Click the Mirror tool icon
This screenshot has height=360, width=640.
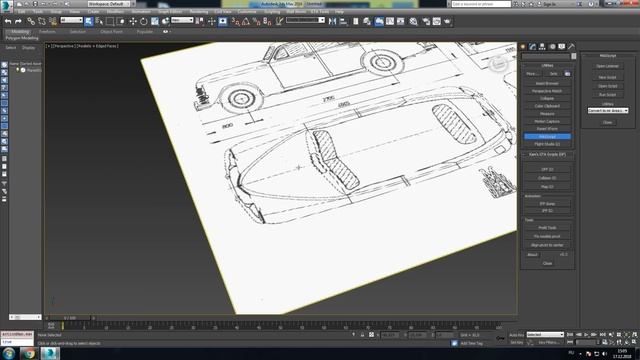333,21
